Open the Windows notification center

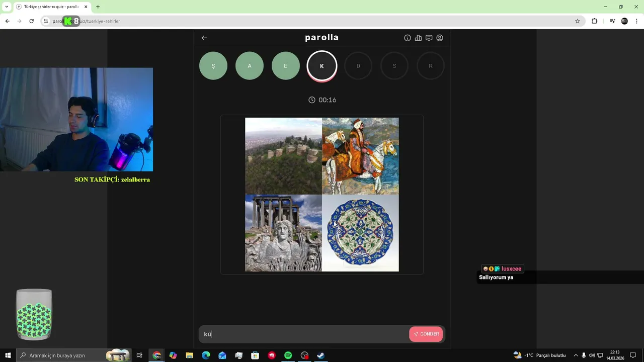[x=633, y=355]
